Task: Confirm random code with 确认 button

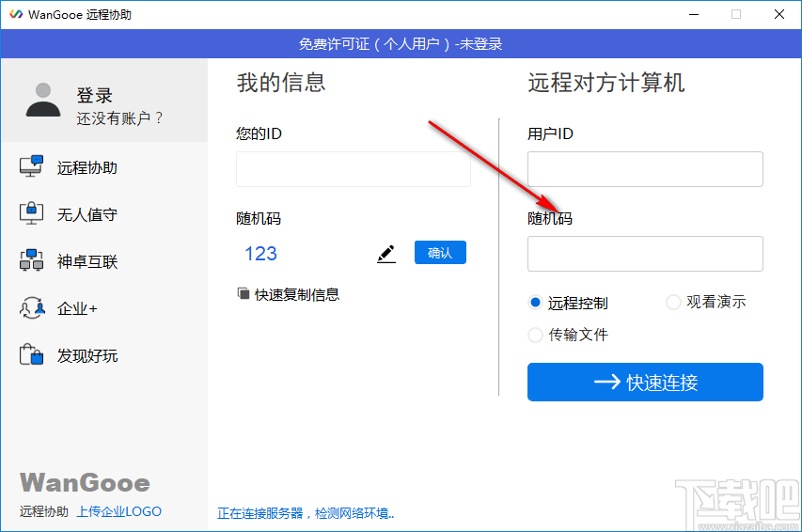Action: click(440, 253)
